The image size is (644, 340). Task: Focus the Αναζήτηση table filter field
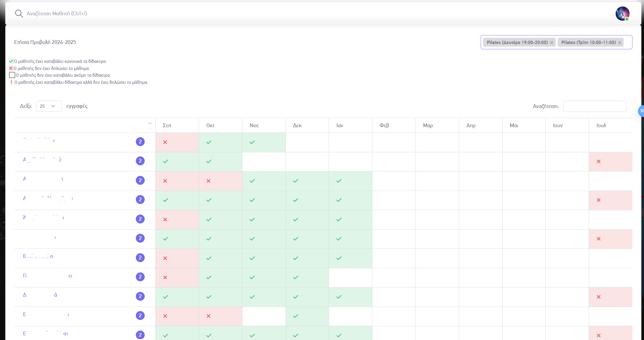click(x=595, y=106)
